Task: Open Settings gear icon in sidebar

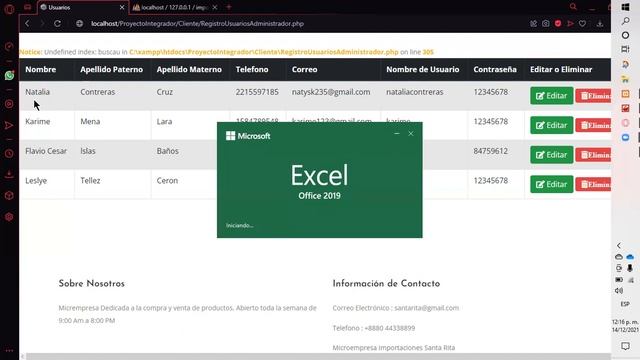Action: coord(9,217)
